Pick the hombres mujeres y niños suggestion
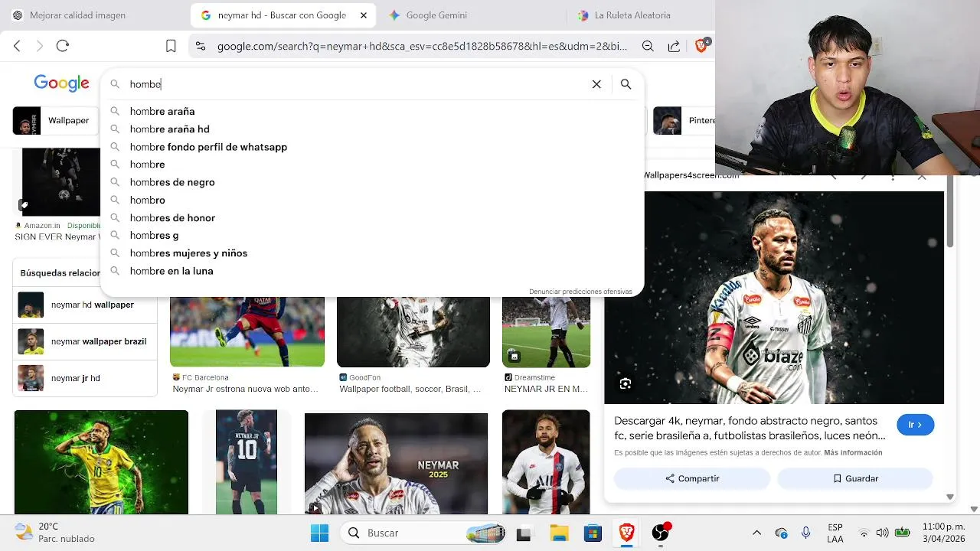Image resolution: width=980 pixels, height=551 pixels. (x=371, y=253)
